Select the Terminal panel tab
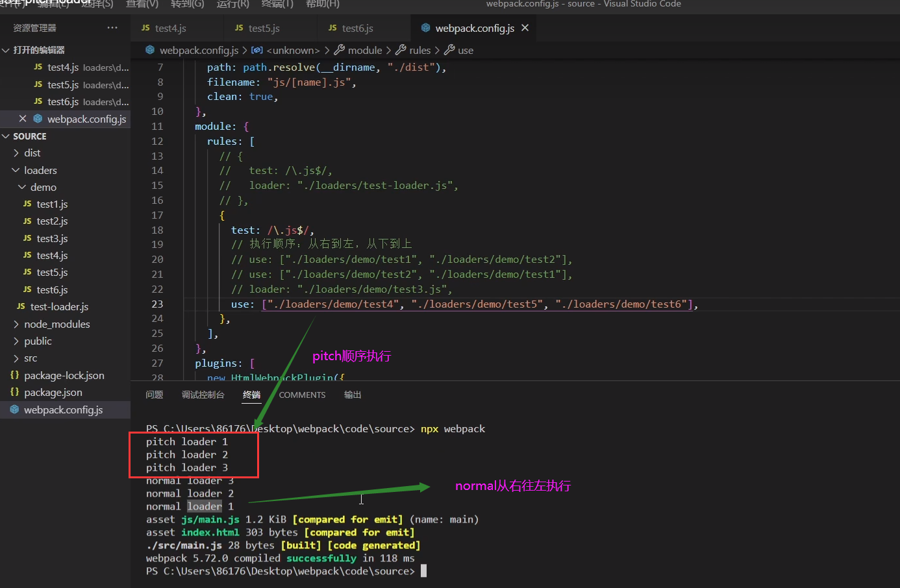The height and width of the screenshot is (588, 900). 251,395
